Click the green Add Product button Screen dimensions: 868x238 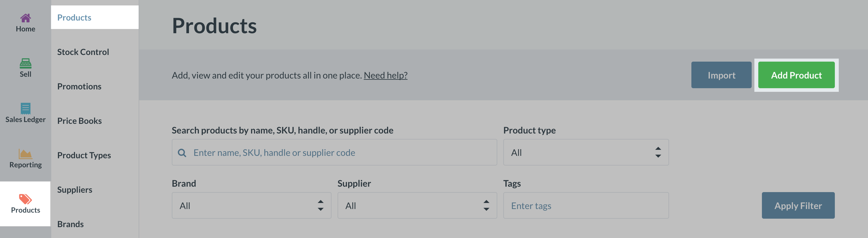796,75
